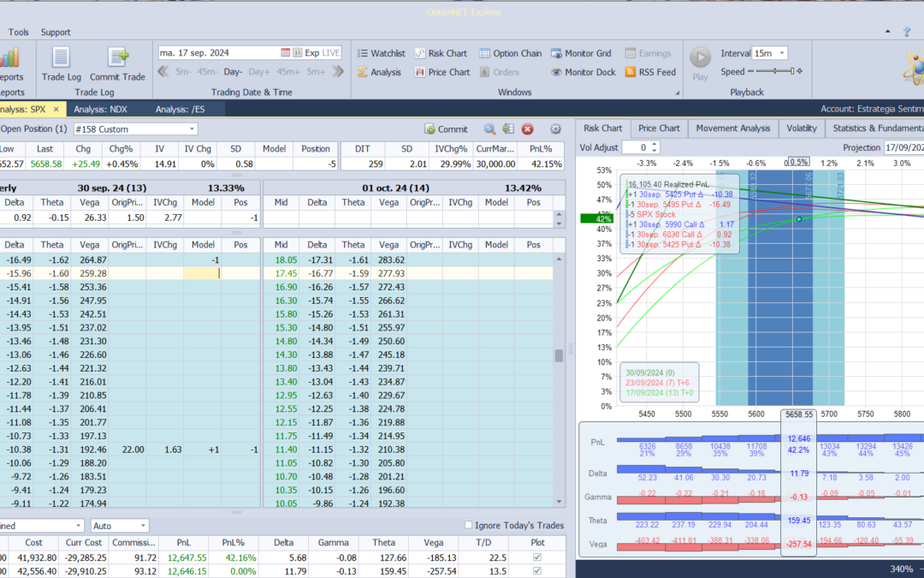Switch to the Analysis: NDX tab

click(x=100, y=109)
